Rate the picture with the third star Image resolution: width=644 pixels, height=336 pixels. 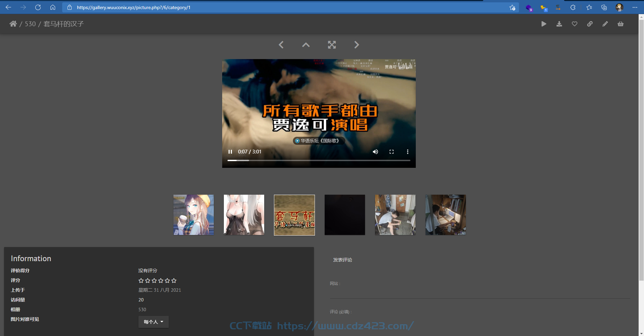(154, 281)
